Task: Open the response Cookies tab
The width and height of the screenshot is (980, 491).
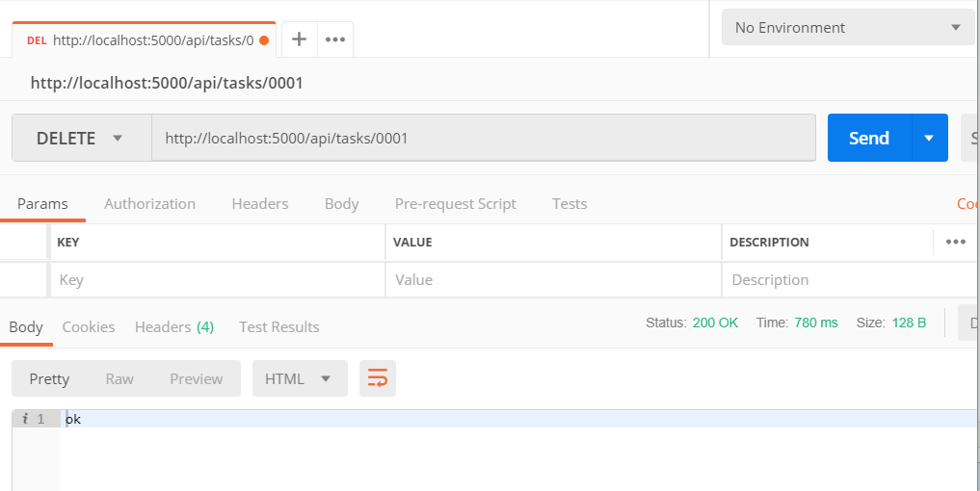Action: point(89,327)
